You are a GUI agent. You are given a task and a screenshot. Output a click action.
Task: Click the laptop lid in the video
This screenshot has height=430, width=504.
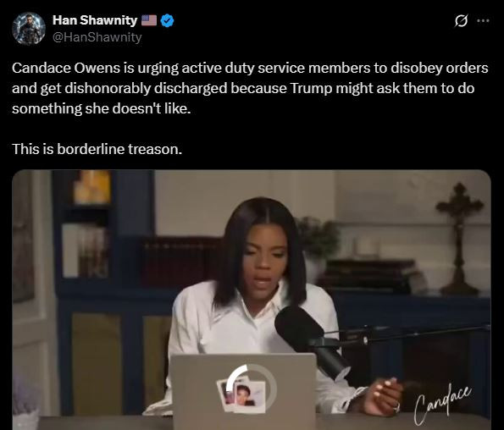[x=244, y=391]
